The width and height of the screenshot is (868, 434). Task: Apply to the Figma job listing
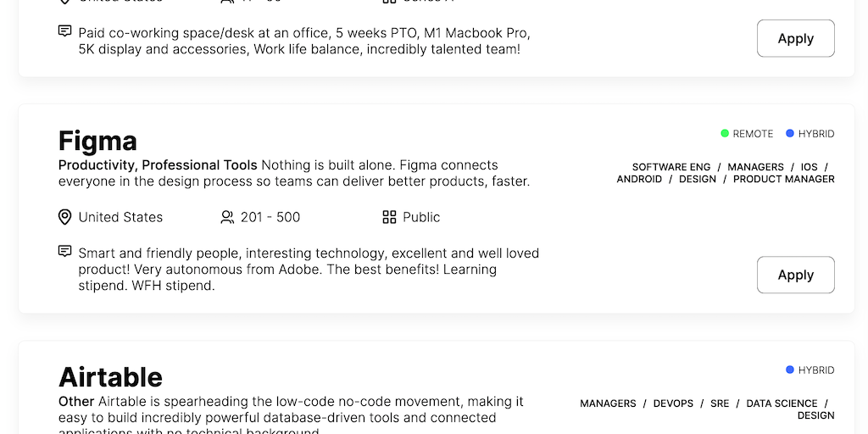pos(795,275)
